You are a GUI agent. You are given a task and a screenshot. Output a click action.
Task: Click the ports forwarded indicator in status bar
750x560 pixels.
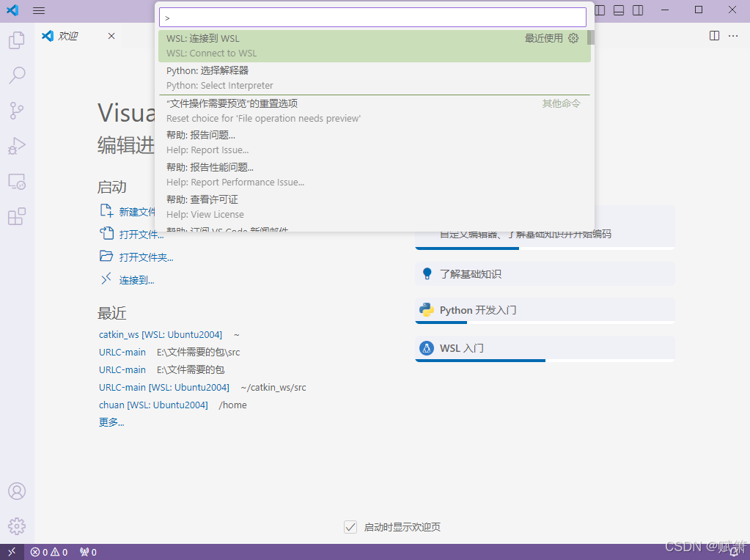[89, 553]
